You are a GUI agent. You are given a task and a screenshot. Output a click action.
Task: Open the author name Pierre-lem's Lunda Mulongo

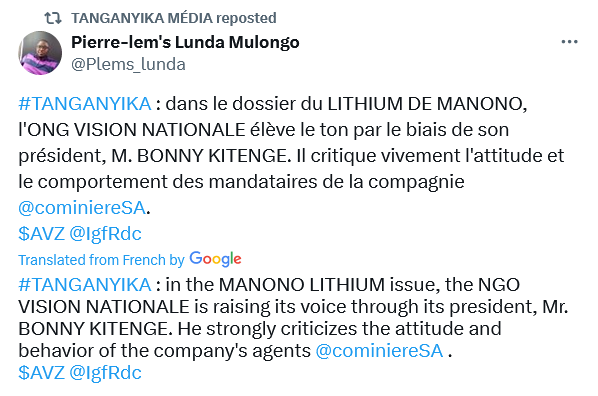pos(185,42)
